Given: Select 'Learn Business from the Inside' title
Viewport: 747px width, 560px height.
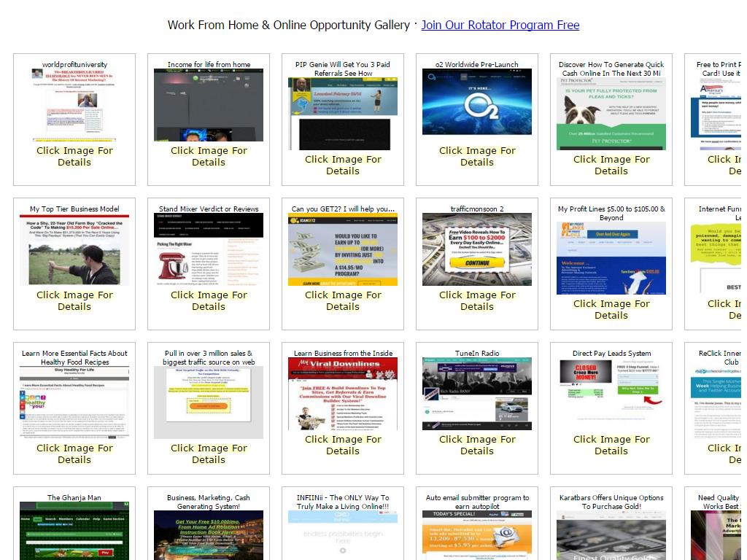Looking at the screenshot, I should 343,354.
